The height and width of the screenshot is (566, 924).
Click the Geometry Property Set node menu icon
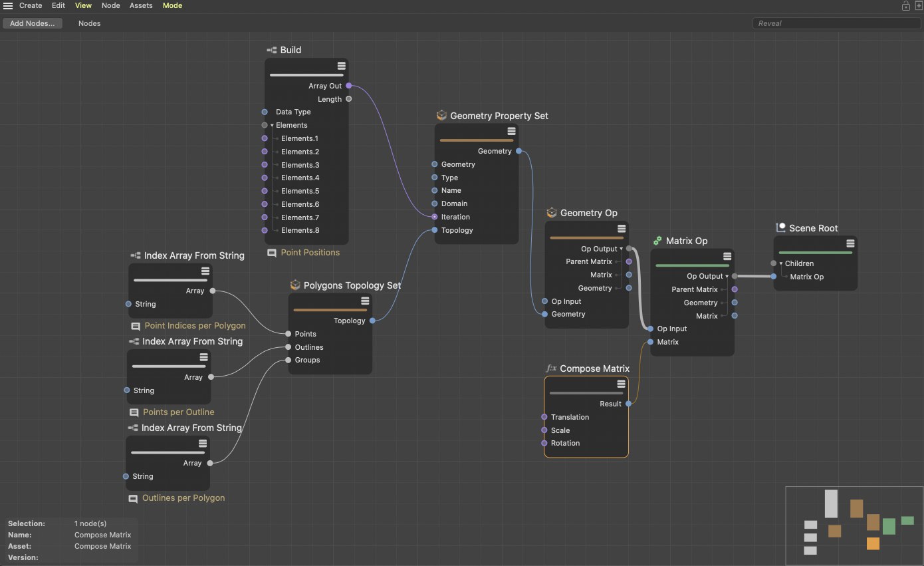click(511, 132)
